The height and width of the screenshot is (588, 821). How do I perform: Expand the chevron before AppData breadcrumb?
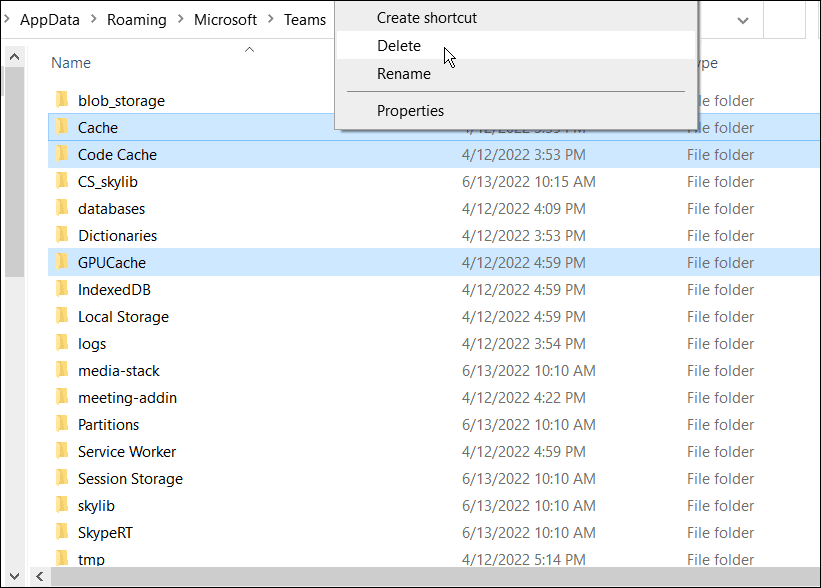pyautogui.click(x=7, y=19)
